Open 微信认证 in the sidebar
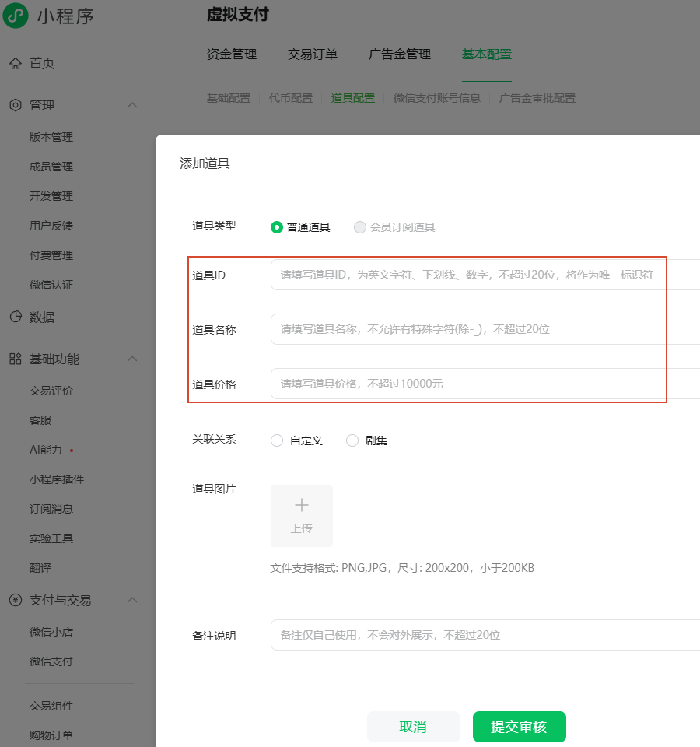Image resolution: width=700 pixels, height=747 pixels. point(51,285)
